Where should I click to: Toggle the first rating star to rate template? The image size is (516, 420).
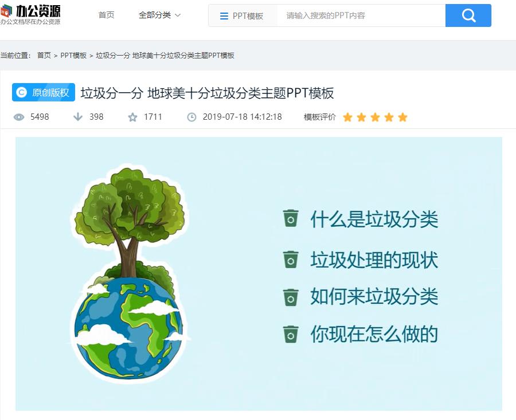[347, 117]
